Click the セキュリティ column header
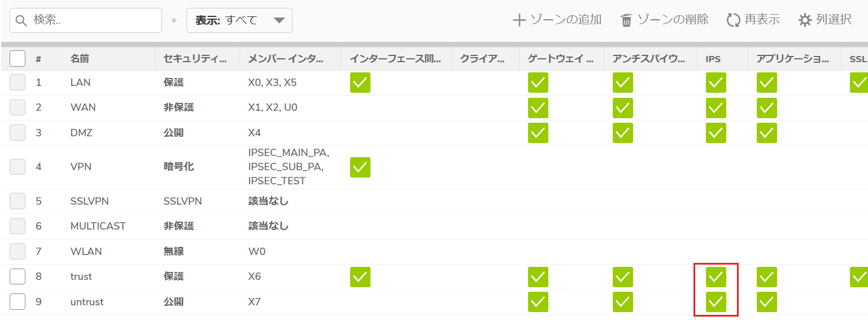Viewport: 868px width, 320px height. pyautogui.click(x=195, y=59)
